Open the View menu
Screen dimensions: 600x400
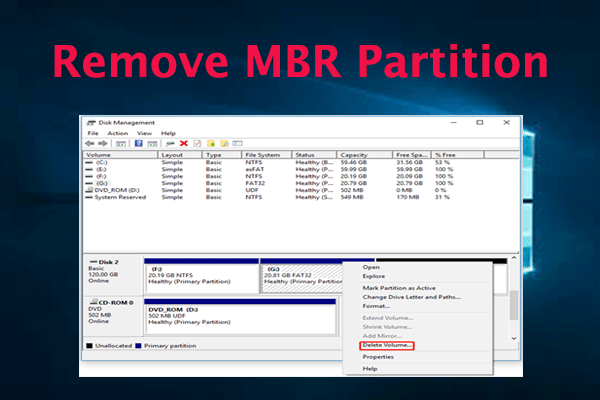143,133
